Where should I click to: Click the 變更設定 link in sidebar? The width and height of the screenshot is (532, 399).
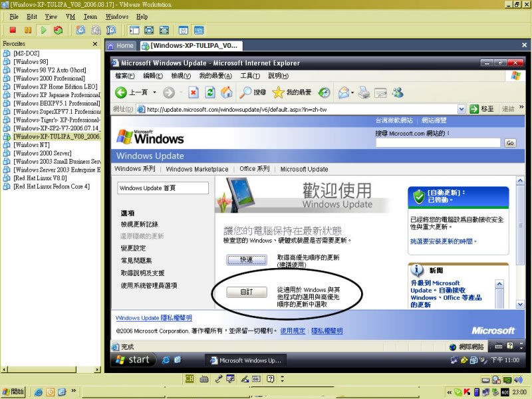[x=133, y=248]
